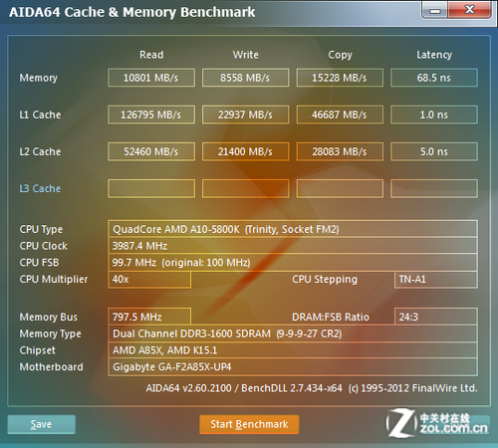498x448 pixels.
Task: Click the Start Benchmark button
Action: (x=249, y=424)
